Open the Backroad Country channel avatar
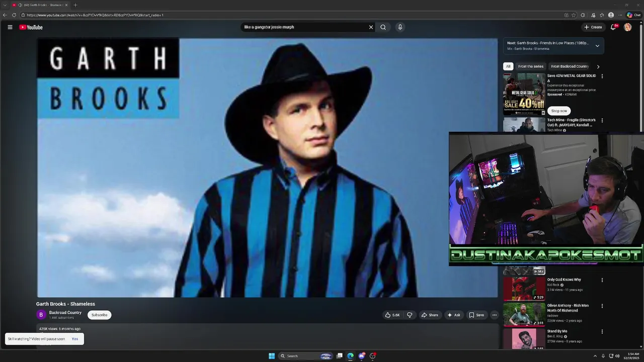The image size is (644, 362). pos(41,315)
